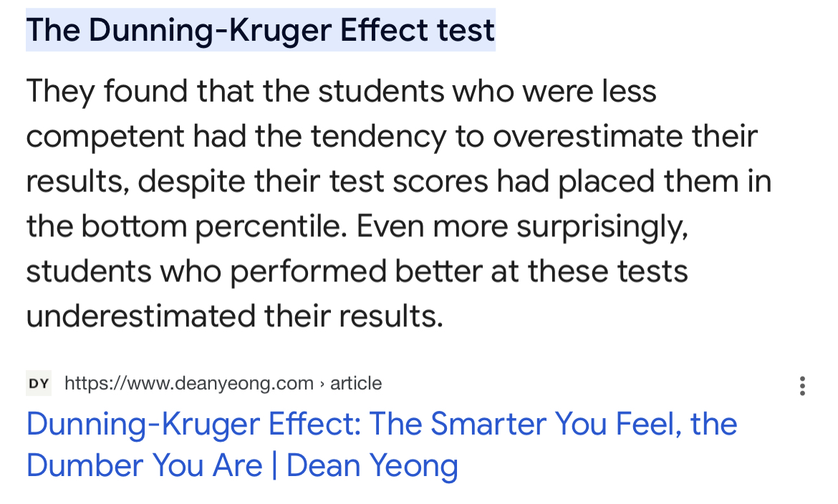The width and height of the screenshot is (838, 504).
Task: Click the 'article' breadcrumb segment
Action: tap(356, 383)
